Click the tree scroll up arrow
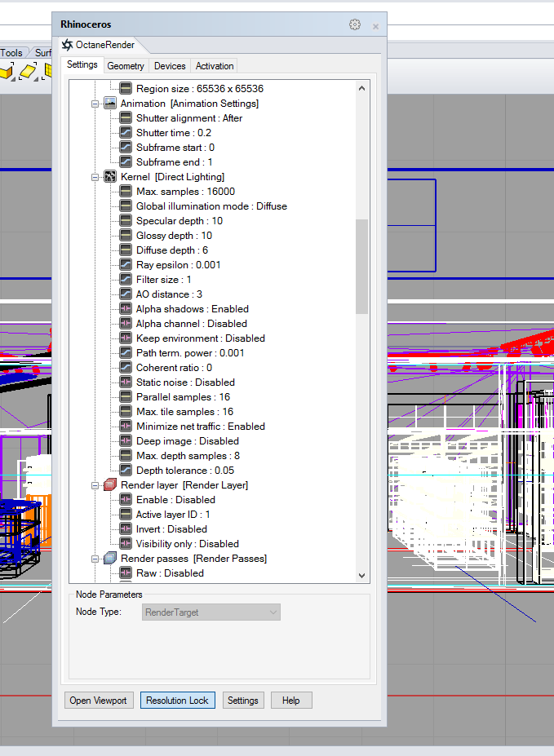 point(361,88)
